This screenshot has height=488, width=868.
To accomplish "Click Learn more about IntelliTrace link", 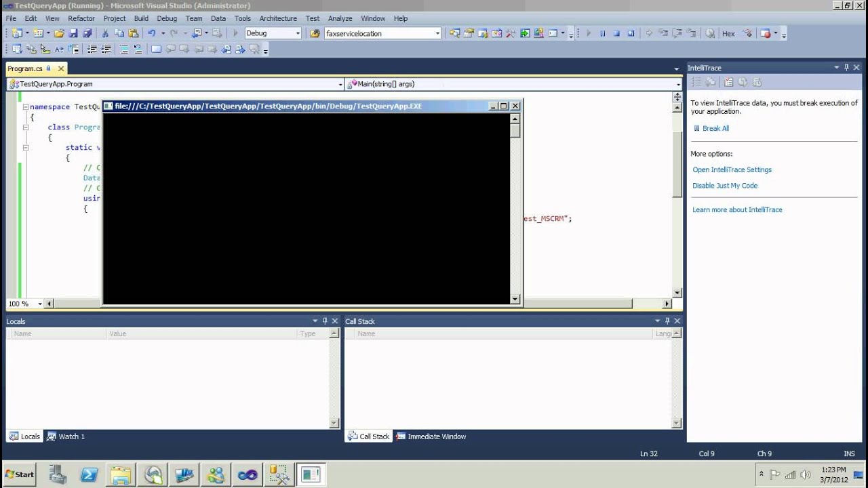I will (737, 209).
